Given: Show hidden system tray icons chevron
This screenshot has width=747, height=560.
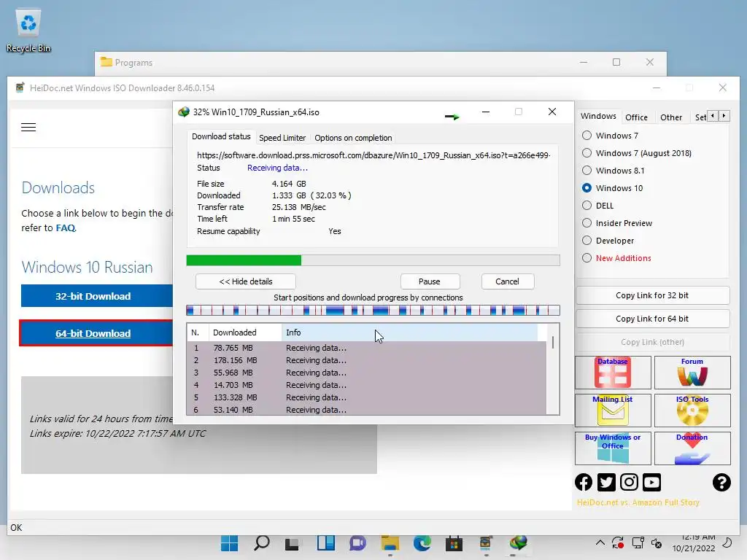Looking at the screenshot, I should point(600,542).
